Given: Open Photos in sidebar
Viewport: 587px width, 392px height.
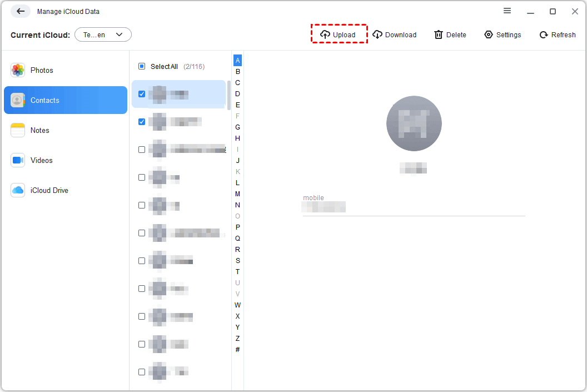Looking at the screenshot, I should click(66, 70).
